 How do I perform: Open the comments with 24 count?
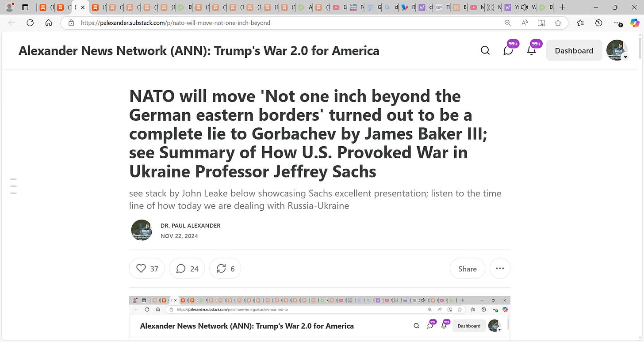(187, 269)
